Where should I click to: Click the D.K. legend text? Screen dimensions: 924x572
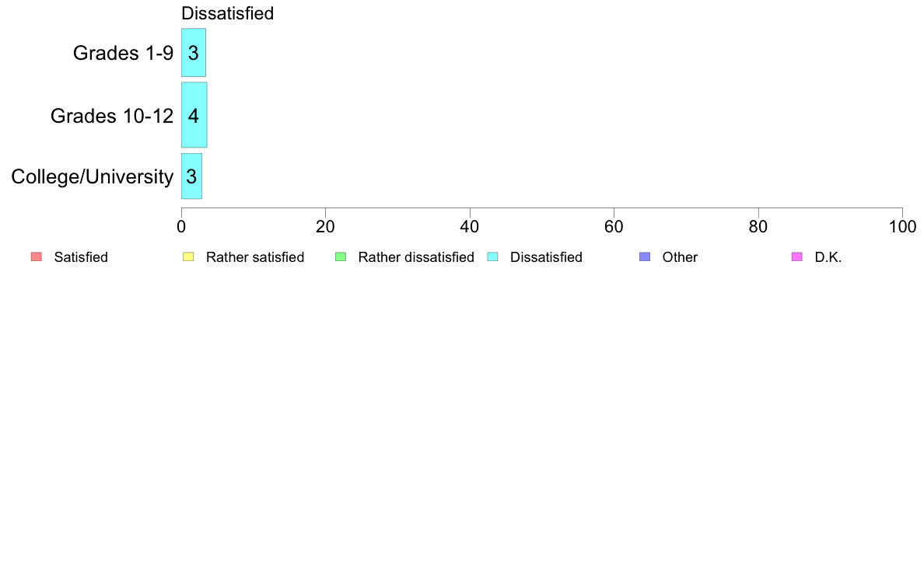(828, 257)
